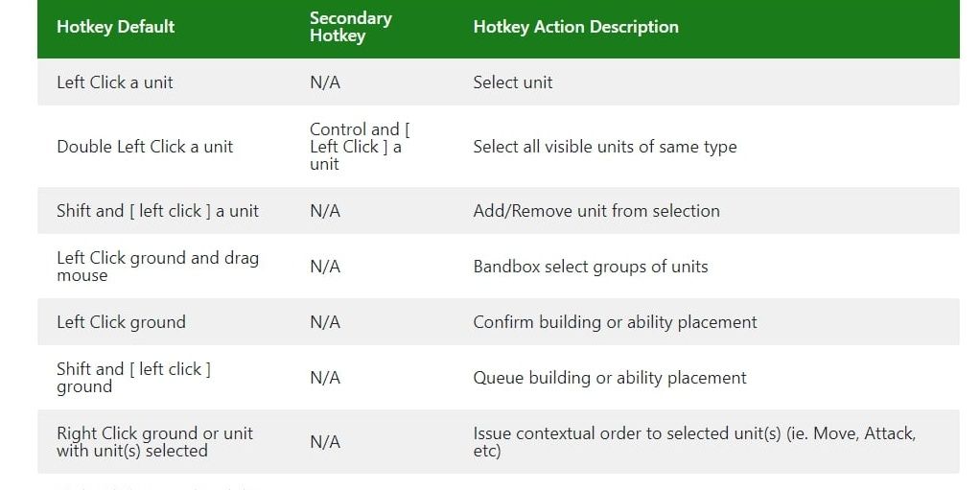980x490 pixels.
Task: Select 'Right Click ground or unit' cell
Action: point(155,442)
